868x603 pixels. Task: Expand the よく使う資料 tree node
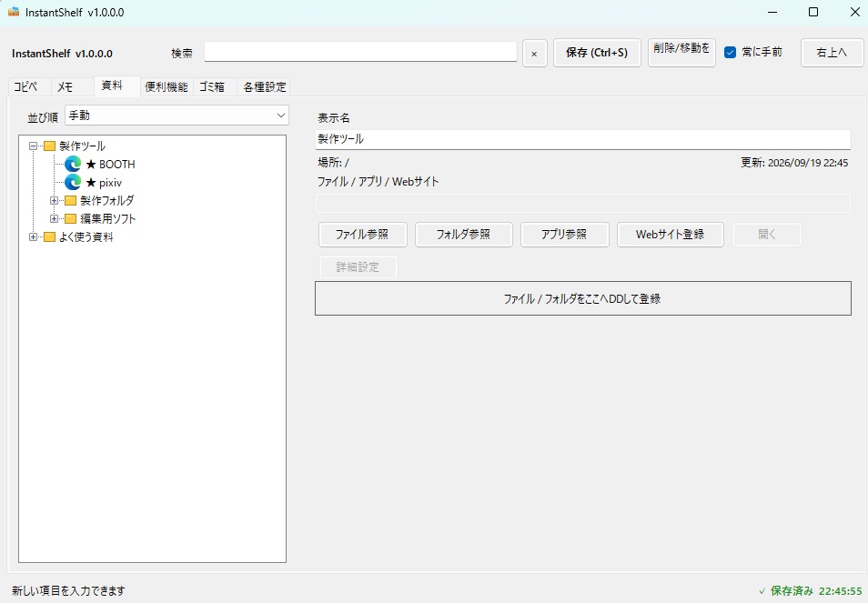34,236
